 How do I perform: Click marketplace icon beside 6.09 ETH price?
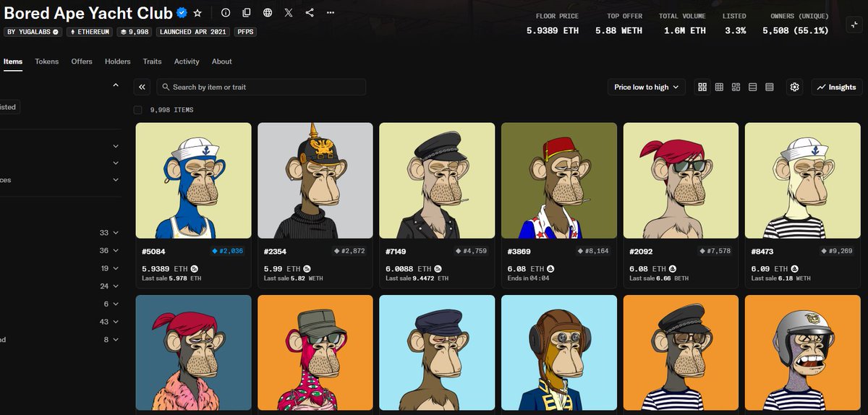[794, 268]
